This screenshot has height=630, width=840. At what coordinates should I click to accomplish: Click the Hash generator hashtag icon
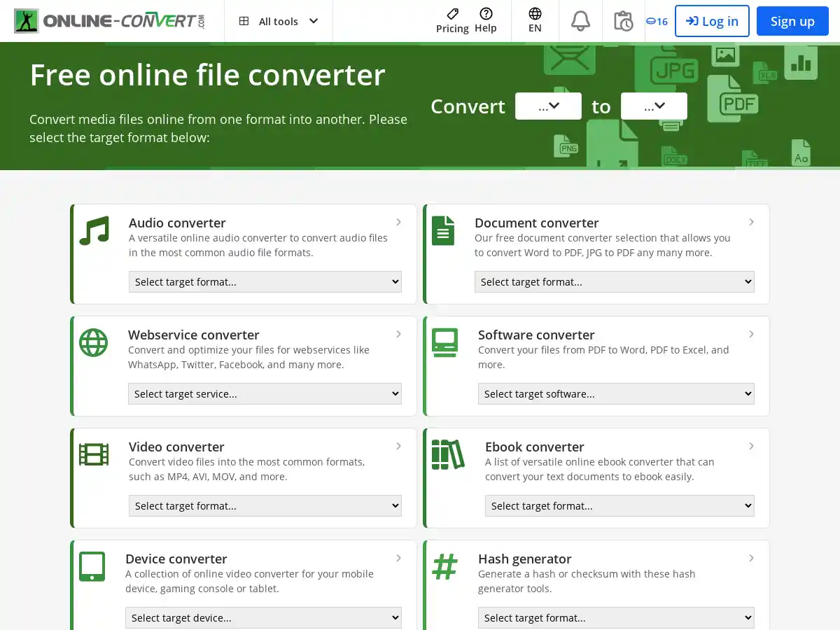pyautogui.click(x=445, y=566)
